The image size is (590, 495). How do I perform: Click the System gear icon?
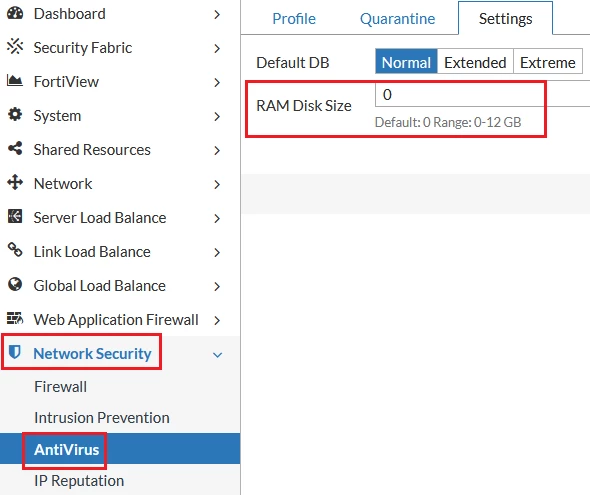click(15, 114)
